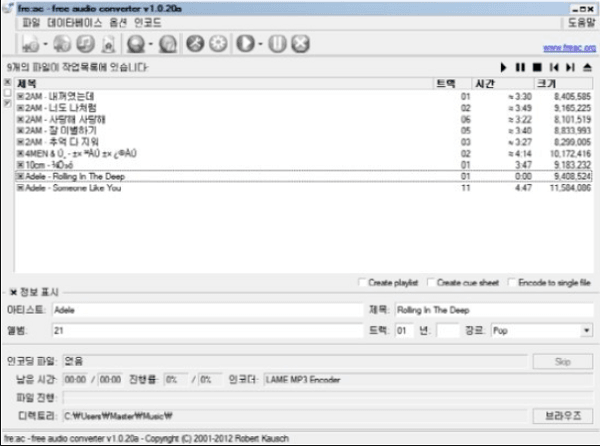Viewport: 600px width, 446px height.
Task: Open the www.freac.org link
Action: pos(567,47)
